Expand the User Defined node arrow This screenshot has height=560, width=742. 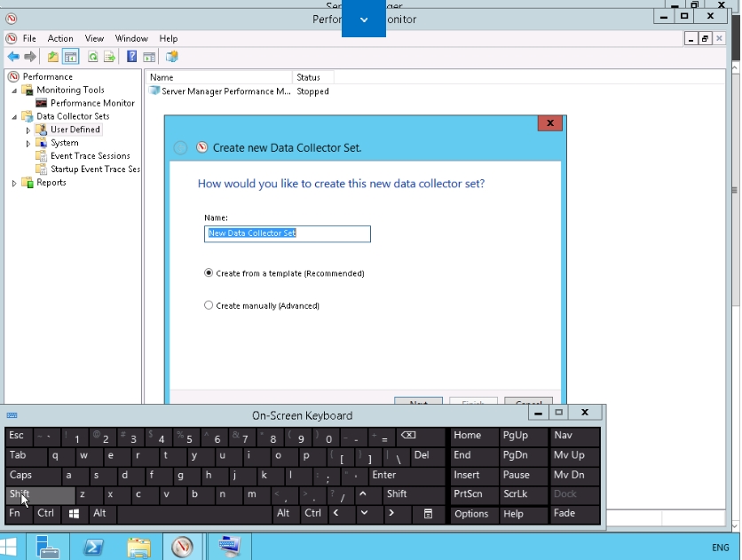pos(28,130)
